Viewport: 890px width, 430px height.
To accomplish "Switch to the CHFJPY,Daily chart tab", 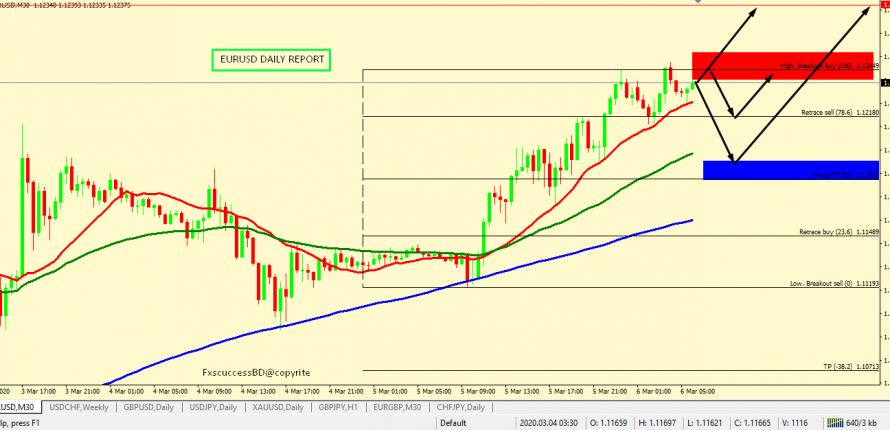I will click(x=461, y=408).
